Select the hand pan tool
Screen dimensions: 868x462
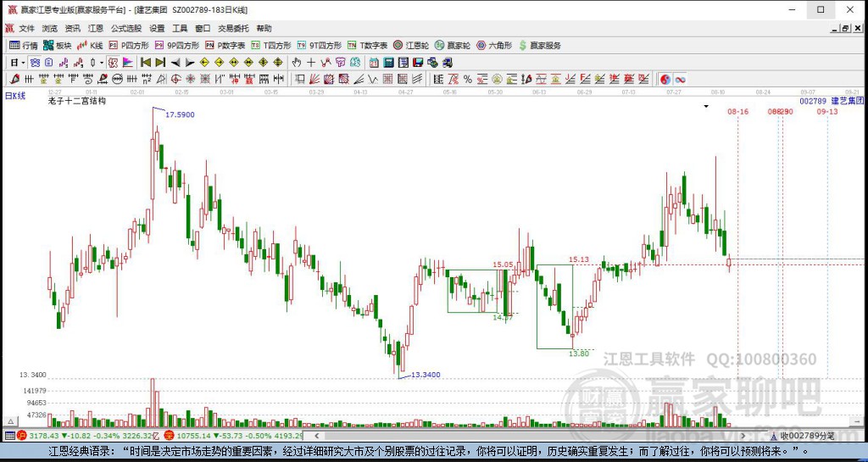pyautogui.click(x=296, y=63)
